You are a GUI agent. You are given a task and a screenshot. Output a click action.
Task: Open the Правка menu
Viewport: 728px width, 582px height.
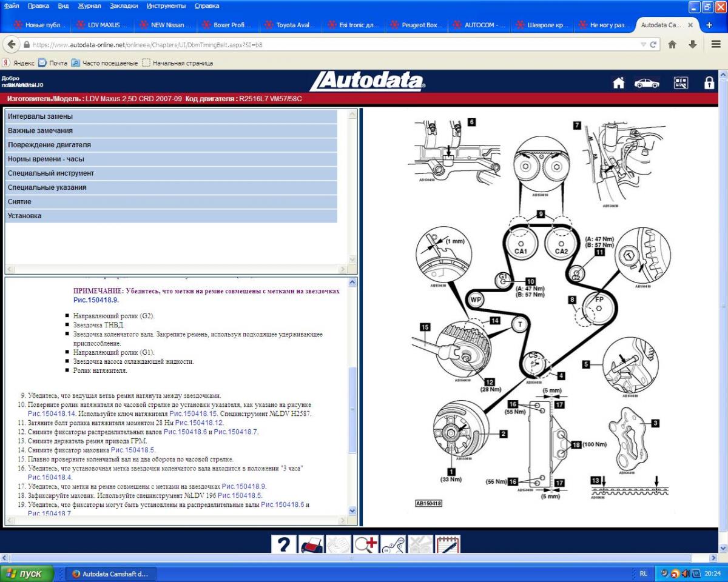point(39,6)
